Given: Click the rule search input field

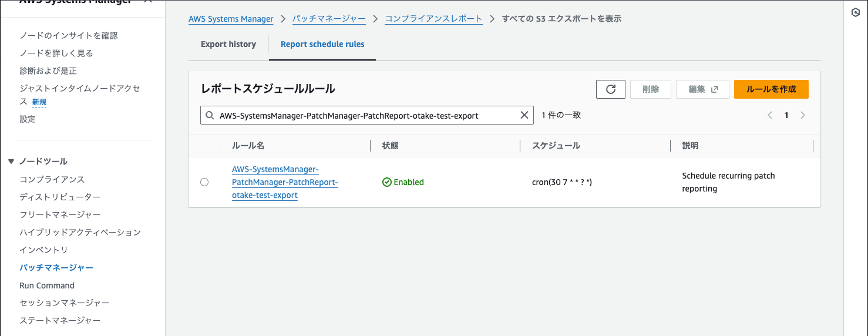Looking at the screenshot, I should click(364, 116).
